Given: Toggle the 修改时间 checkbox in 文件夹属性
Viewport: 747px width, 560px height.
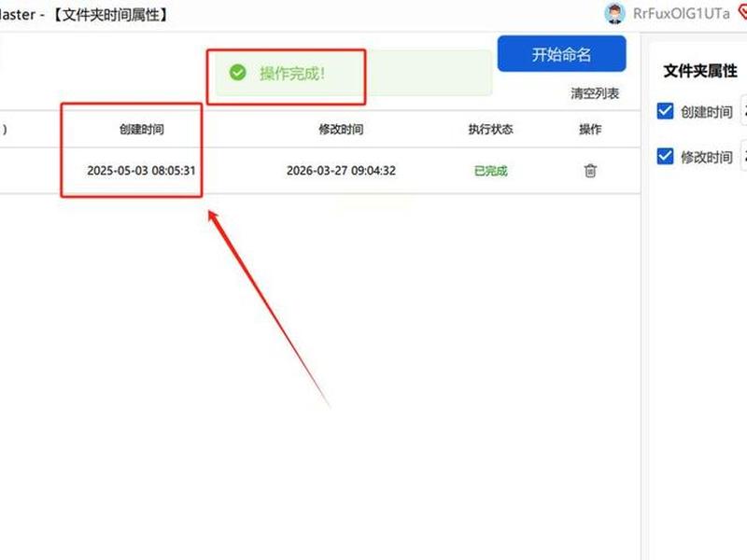Looking at the screenshot, I should [665, 156].
